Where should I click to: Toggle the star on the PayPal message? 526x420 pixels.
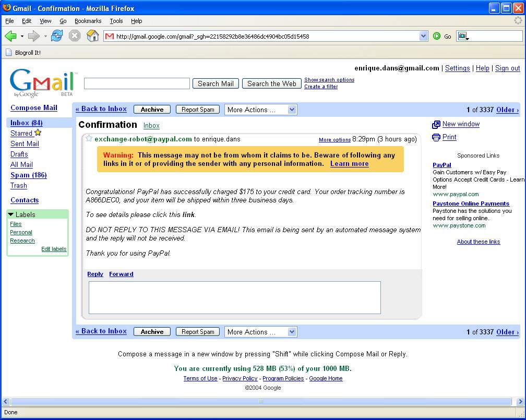click(x=89, y=139)
